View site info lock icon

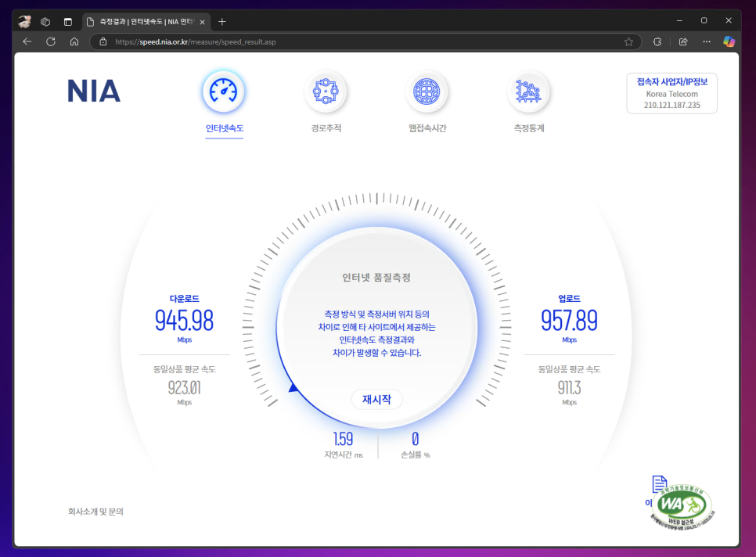coord(103,42)
